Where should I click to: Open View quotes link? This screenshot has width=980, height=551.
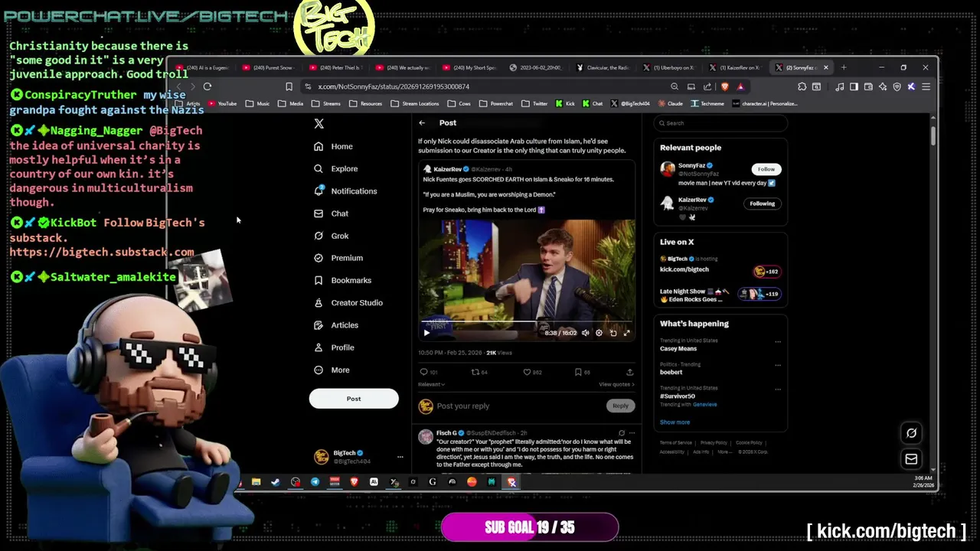click(616, 384)
